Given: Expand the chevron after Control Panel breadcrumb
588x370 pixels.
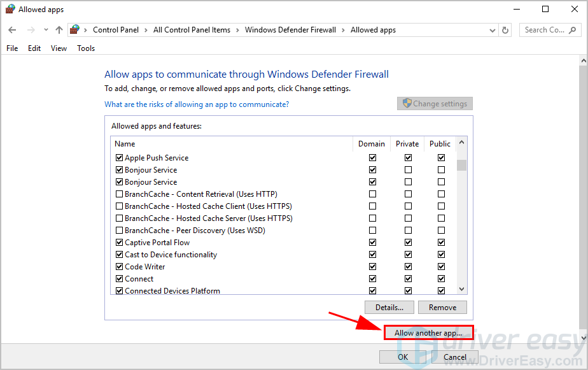Looking at the screenshot, I should tap(147, 30).
